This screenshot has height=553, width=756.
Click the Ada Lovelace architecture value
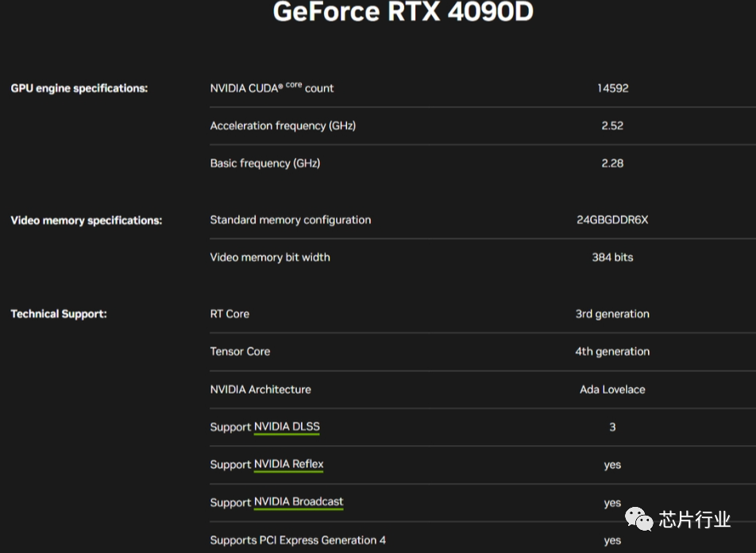point(612,389)
